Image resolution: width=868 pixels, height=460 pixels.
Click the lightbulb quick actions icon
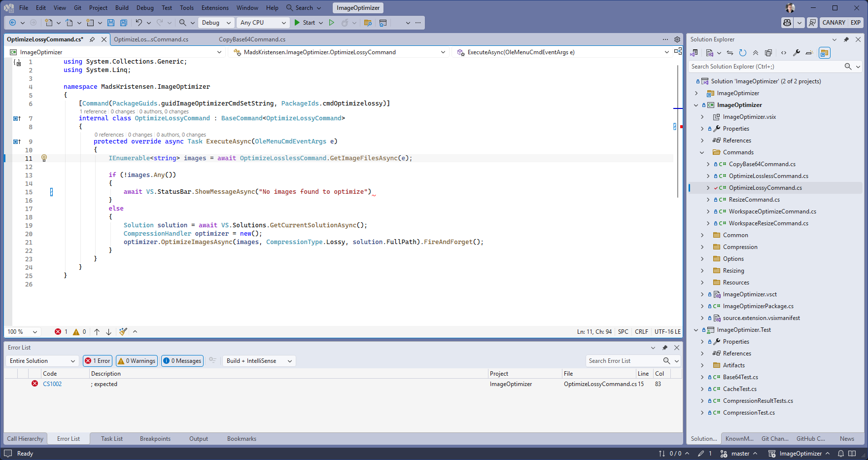[44, 158]
